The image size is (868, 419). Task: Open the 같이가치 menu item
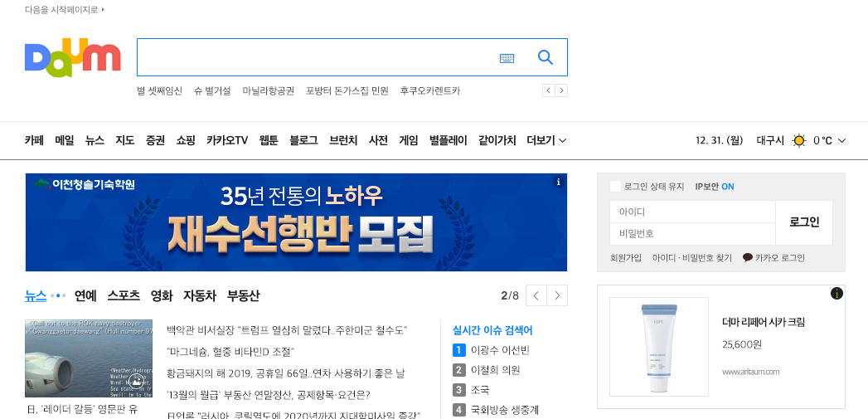coord(497,141)
